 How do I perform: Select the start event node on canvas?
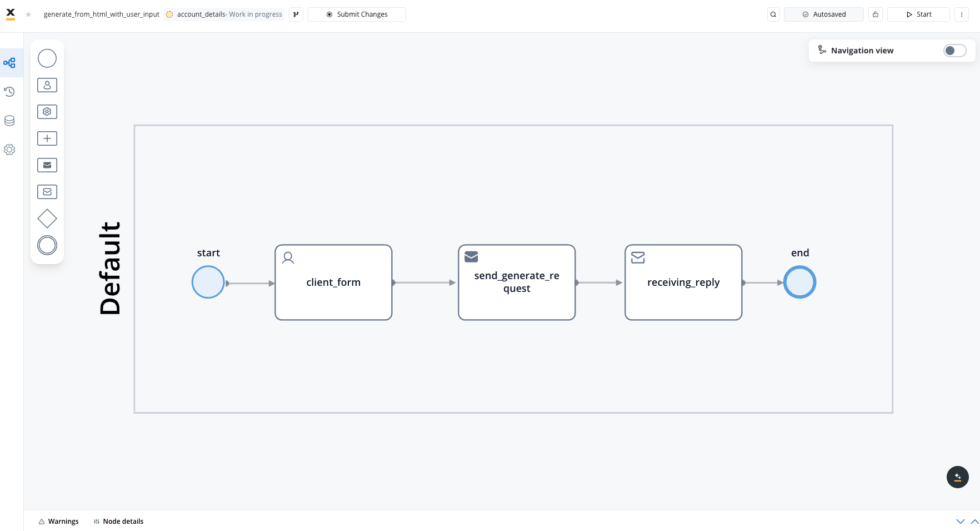tap(208, 282)
